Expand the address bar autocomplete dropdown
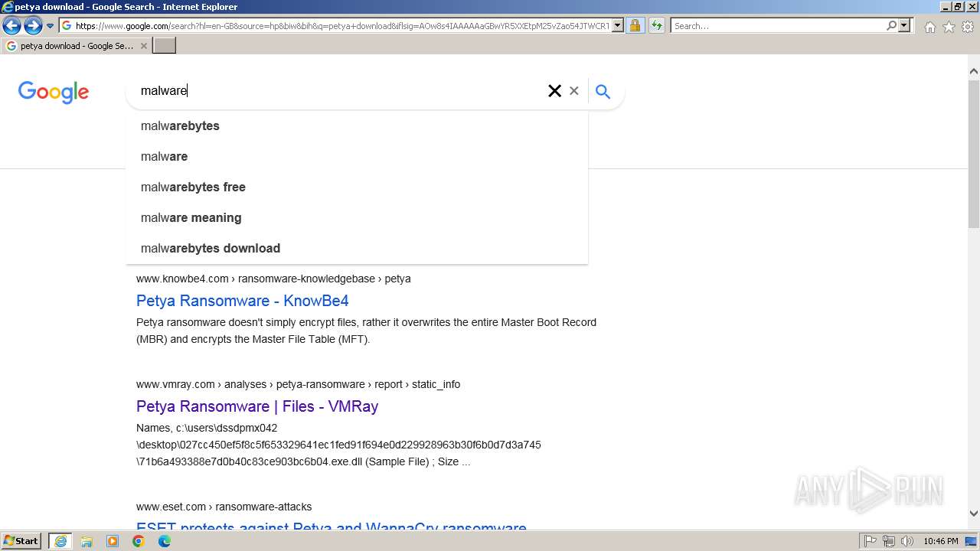 [x=618, y=26]
